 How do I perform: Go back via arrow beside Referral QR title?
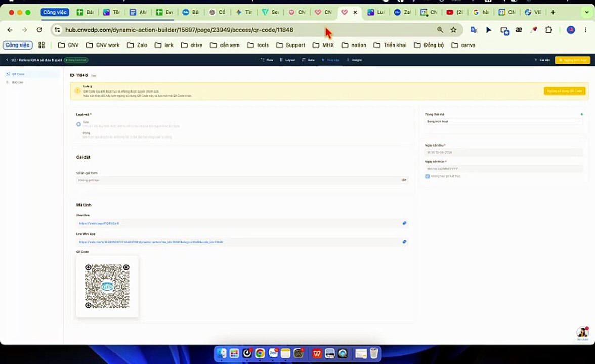(x=7, y=60)
